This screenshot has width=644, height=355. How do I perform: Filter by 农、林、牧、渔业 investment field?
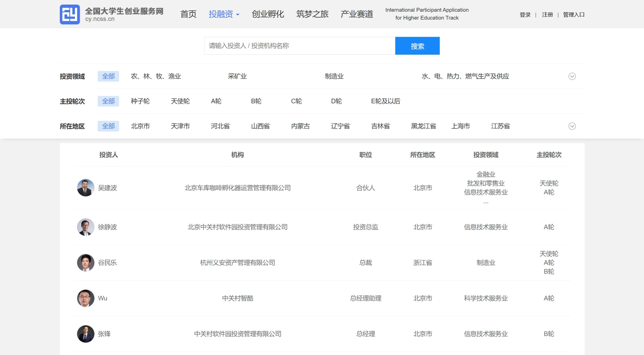(x=156, y=76)
